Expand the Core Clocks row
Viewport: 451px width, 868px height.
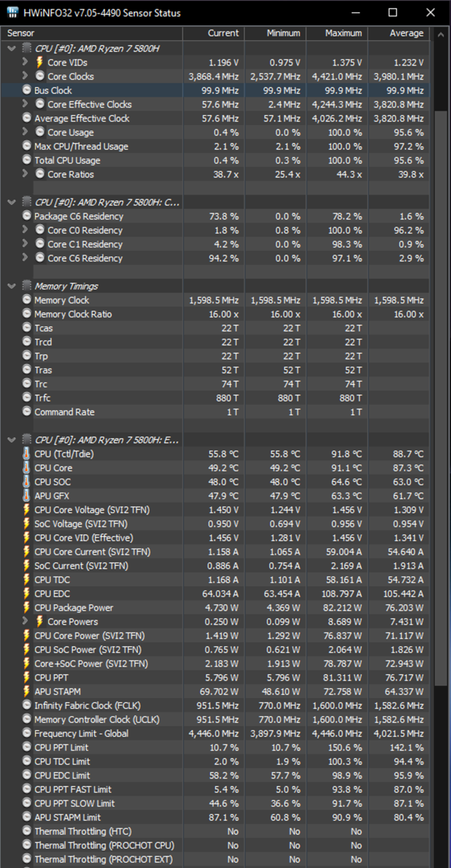[25, 76]
